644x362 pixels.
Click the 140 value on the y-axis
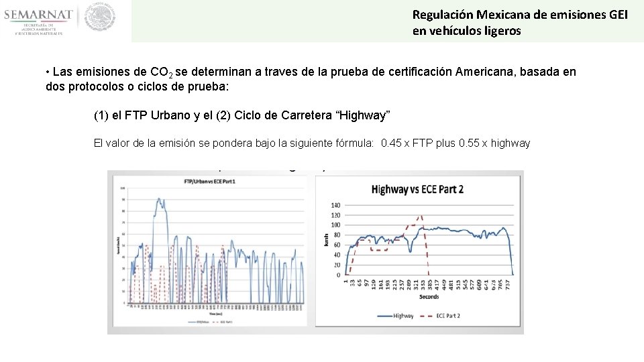[335, 205]
